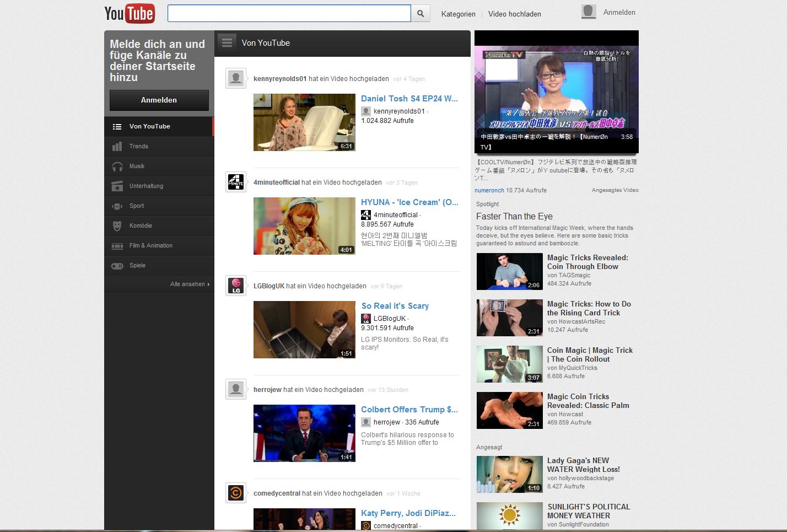Click the comedycentral logo avatar
The image size is (787, 532).
[x=236, y=493]
